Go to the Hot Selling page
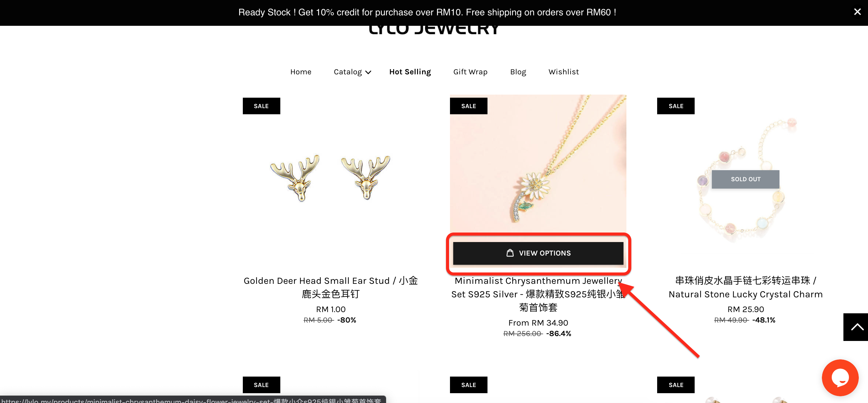This screenshot has width=868, height=403. pos(410,72)
